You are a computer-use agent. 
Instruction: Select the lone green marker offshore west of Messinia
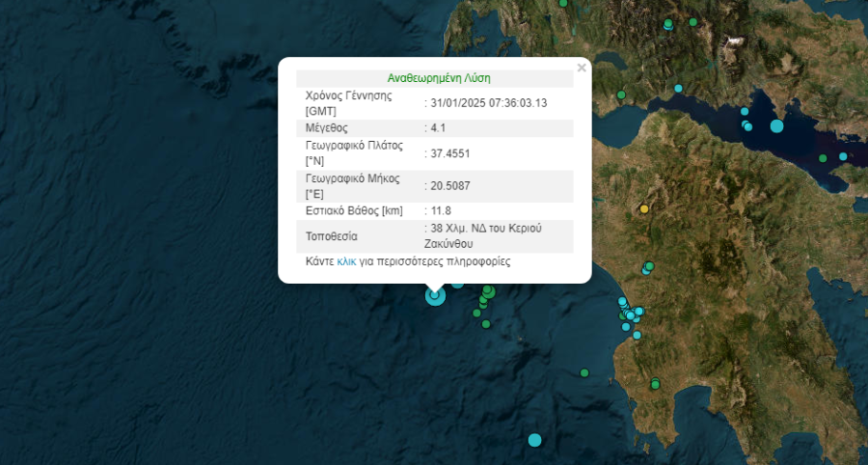[584, 372]
